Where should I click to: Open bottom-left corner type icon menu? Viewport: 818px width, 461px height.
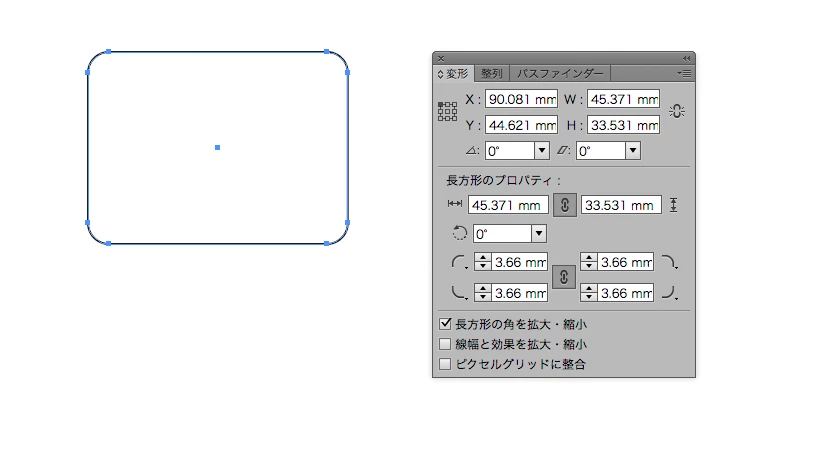click(459, 293)
